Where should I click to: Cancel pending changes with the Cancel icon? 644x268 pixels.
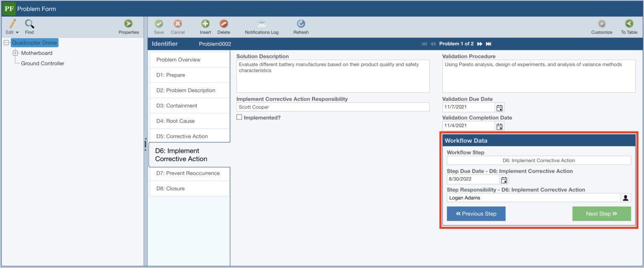coord(178,26)
